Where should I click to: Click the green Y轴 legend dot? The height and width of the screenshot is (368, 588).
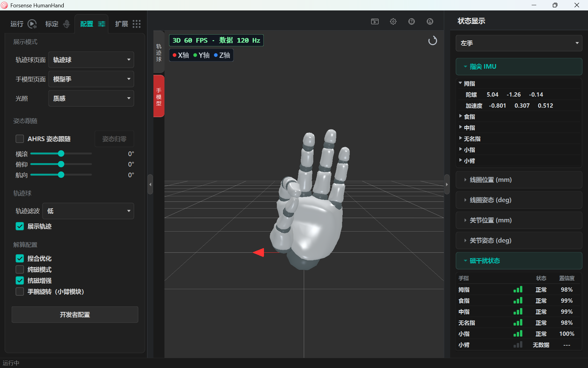pyautogui.click(x=195, y=55)
